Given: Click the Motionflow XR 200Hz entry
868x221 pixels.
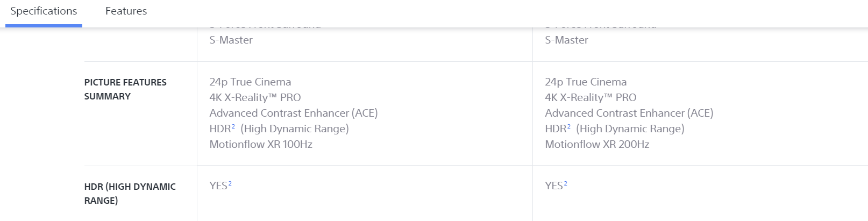Looking at the screenshot, I should (x=597, y=145).
